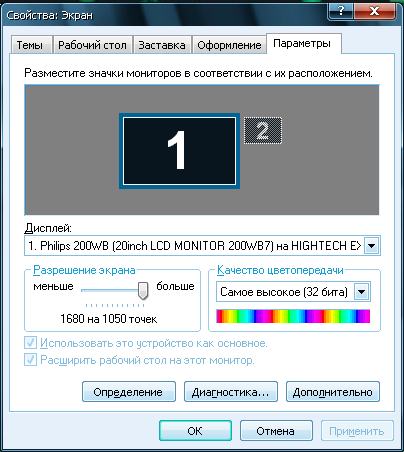Screen dimensions: 404x452
Task: Click the rainbow color quality preview bar
Action: coord(293,316)
